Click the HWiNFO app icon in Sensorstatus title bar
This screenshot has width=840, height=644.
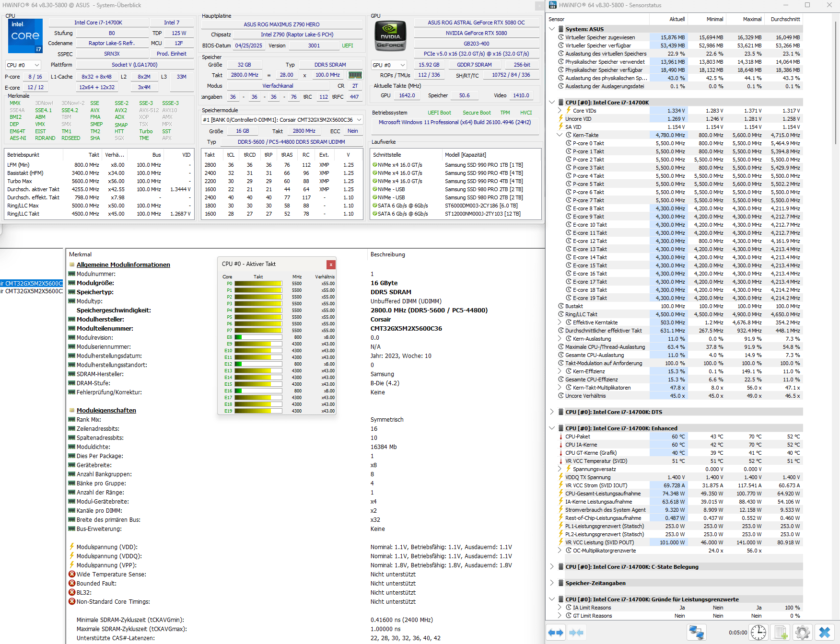553,5
